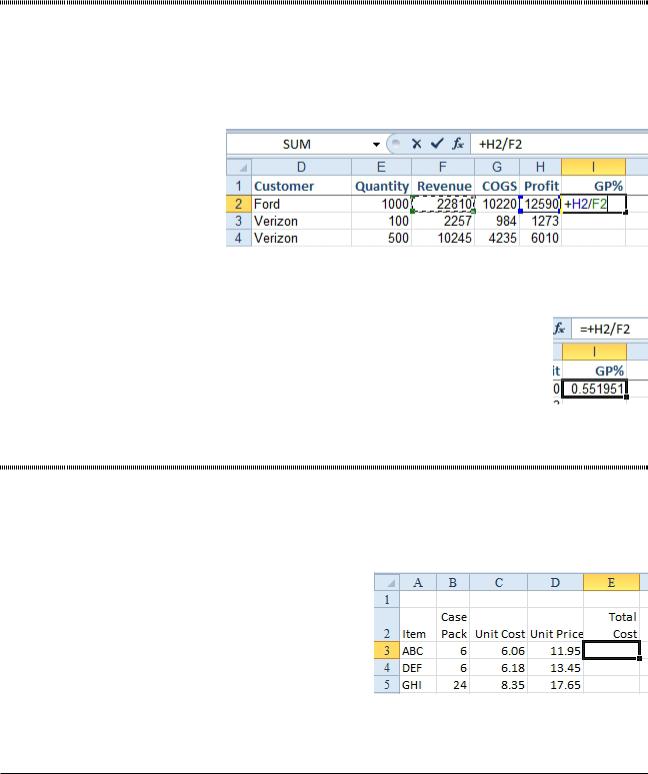648x774 pixels.
Task: Click the Ford customer cell
Action: (301, 204)
